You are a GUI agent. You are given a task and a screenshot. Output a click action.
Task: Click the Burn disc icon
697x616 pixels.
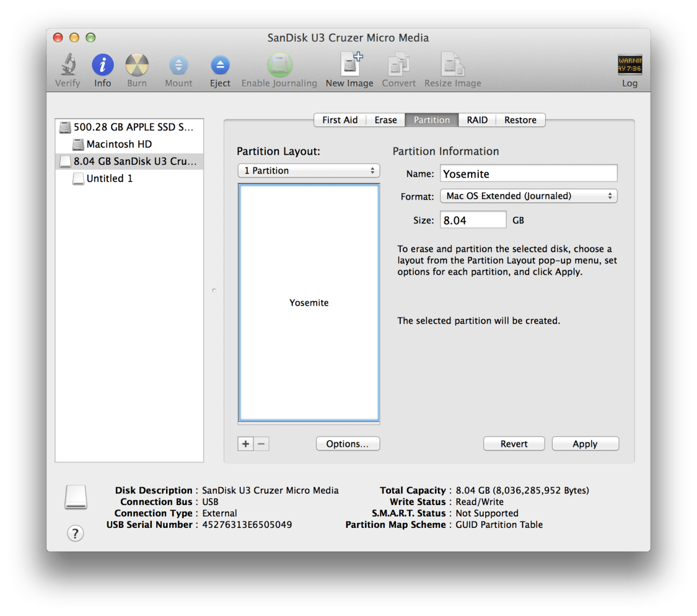137,65
